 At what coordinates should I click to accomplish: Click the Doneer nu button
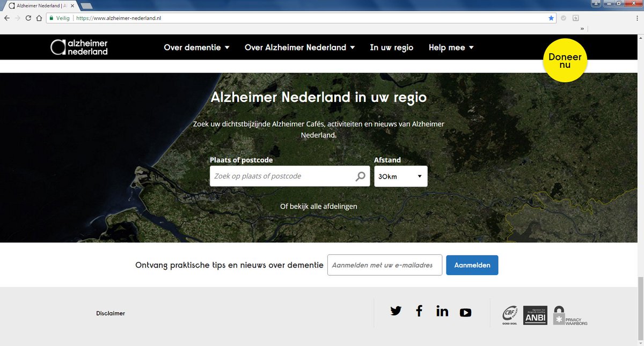(x=565, y=60)
